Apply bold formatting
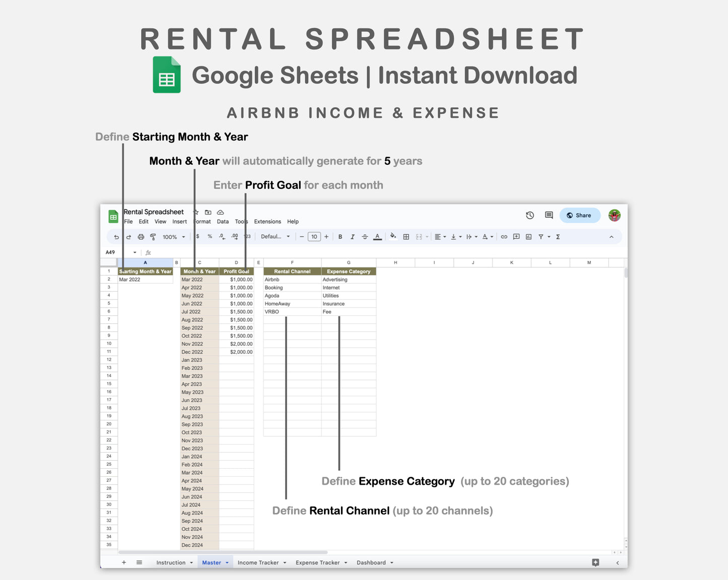728x580 pixels. point(340,237)
